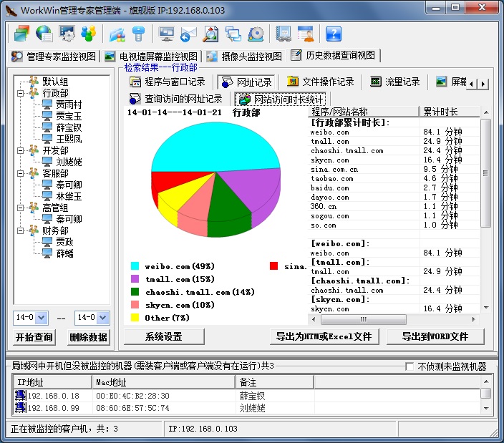Viewport: 504px width, 443px height.
Task: Click the group of users toolbar icon
Action: (x=89, y=34)
